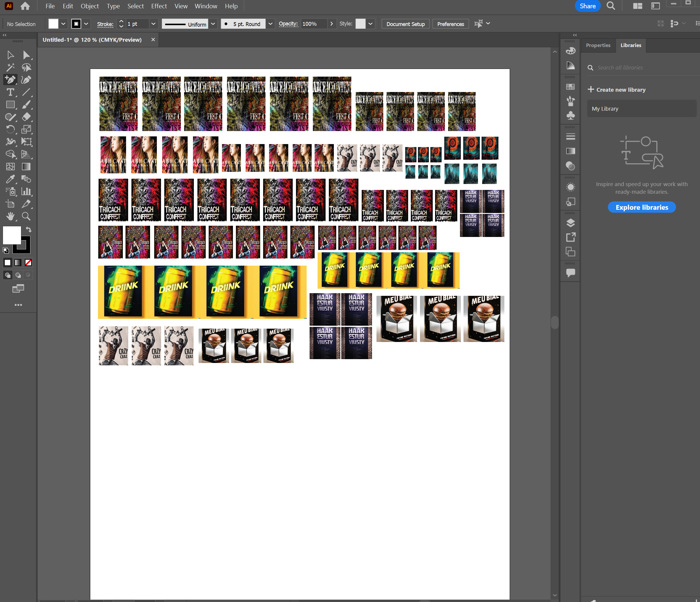The image size is (700, 602).
Task: Select the Type tool
Action: click(x=10, y=92)
